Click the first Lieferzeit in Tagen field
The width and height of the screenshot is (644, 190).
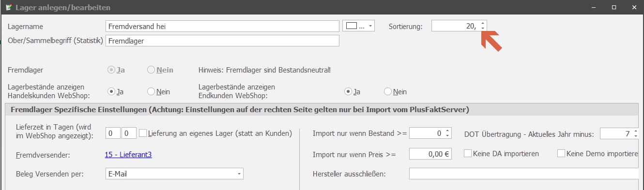pyautogui.click(x=113, y=133)
